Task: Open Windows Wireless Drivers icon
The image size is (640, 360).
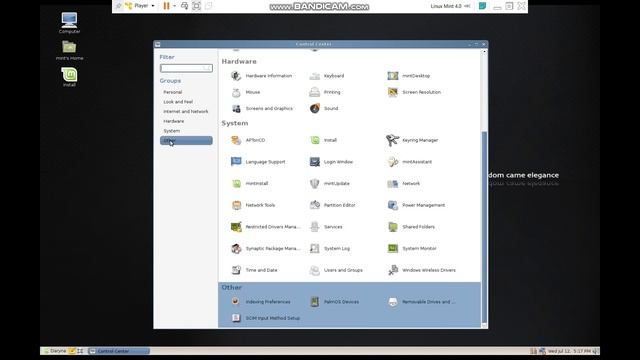Action: 393,270
